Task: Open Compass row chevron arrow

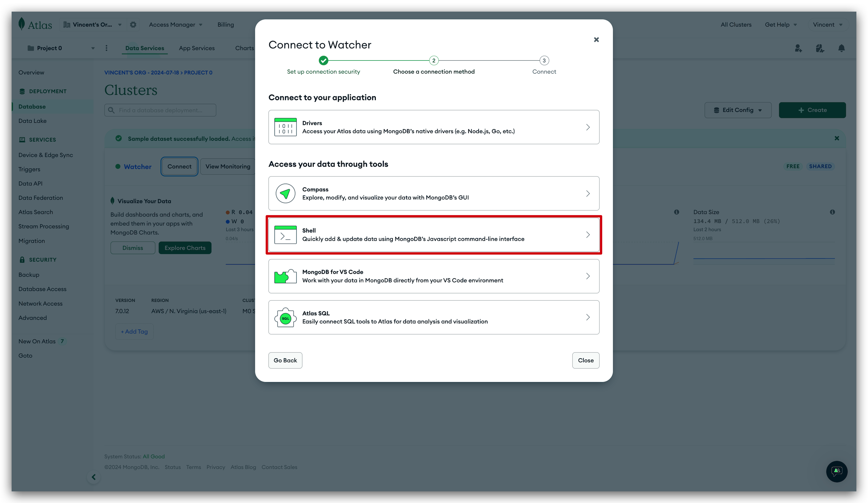Action: pyautogui.click(x=588, y=194)
